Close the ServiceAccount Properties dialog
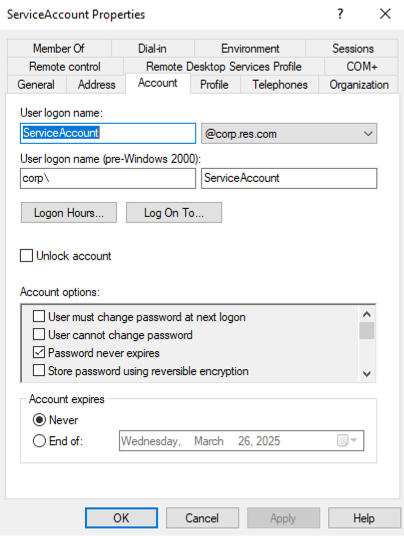The height and width of the screenshot is (536, 404). tap(385, 14)
